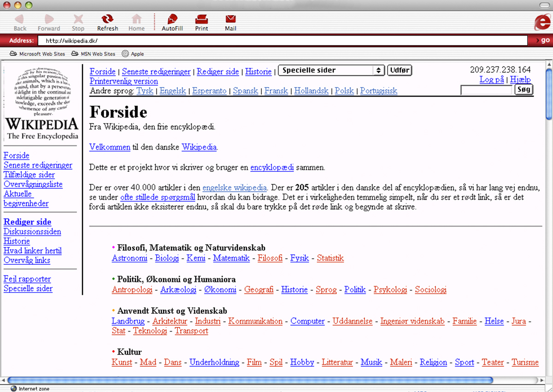The width and height of the screenshot is (553, 392).
Task: Open Overvågningsliste in the sidebar
Action: 33,184
